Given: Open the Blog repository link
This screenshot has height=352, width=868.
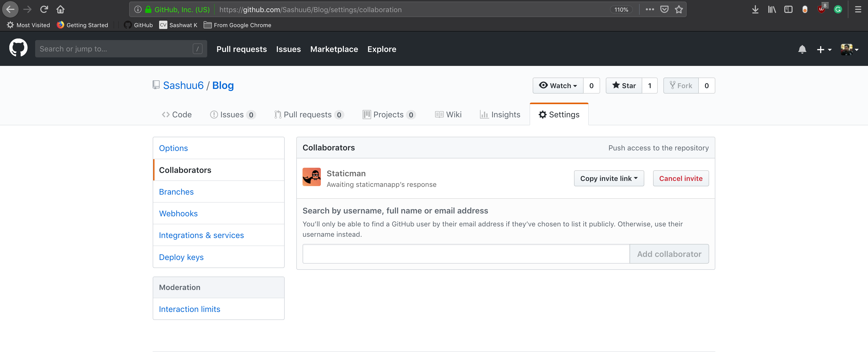Looking at the screenshot, I should point(223,86).
